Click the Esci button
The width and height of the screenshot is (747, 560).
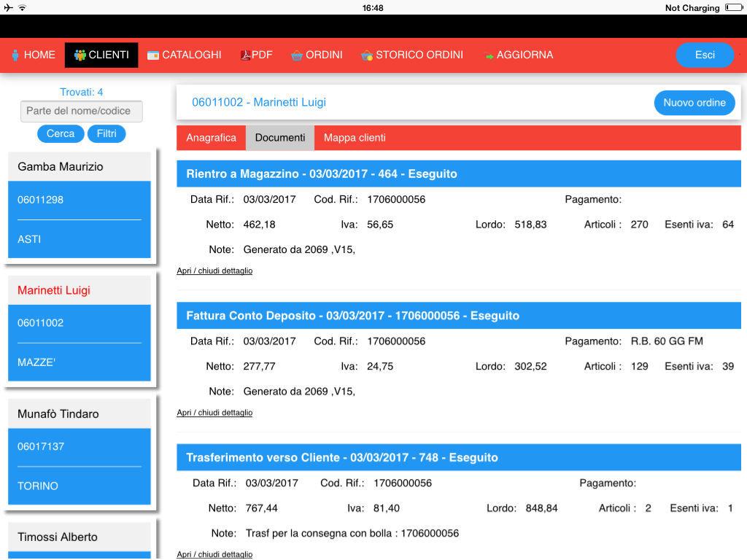pos(705,55)
